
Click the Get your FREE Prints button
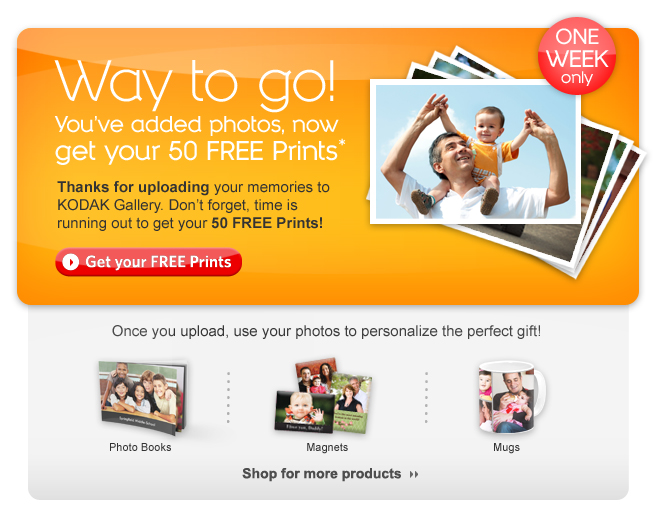[149, 262]
